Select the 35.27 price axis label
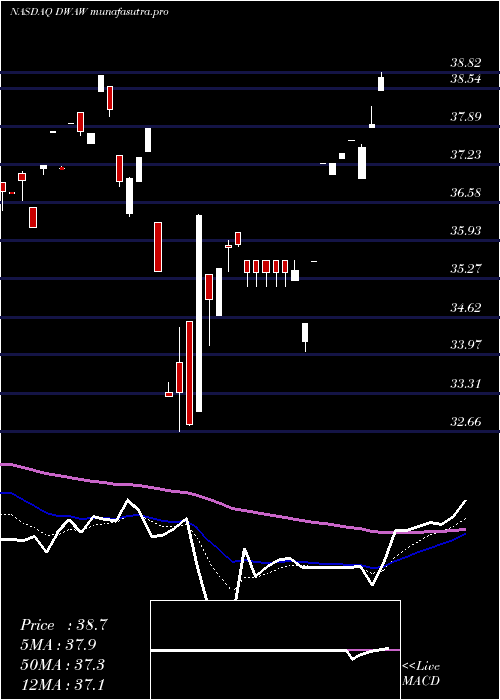 coord(465,269)
